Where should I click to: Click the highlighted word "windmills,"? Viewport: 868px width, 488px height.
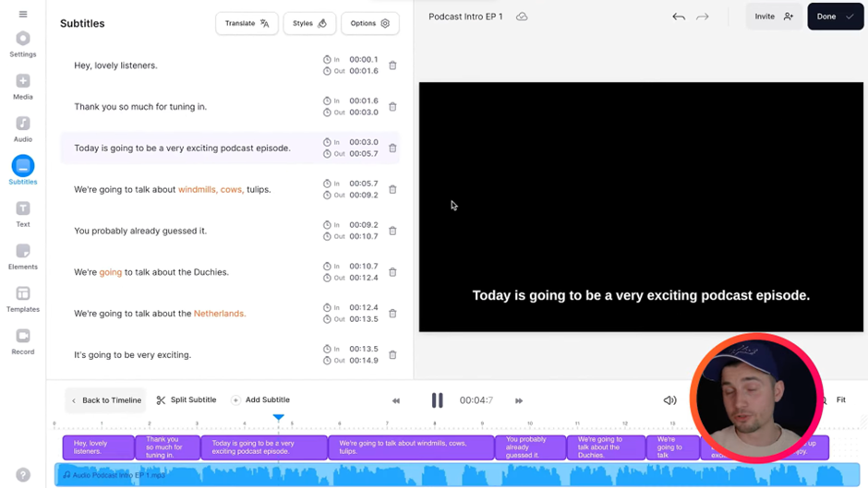198,189
